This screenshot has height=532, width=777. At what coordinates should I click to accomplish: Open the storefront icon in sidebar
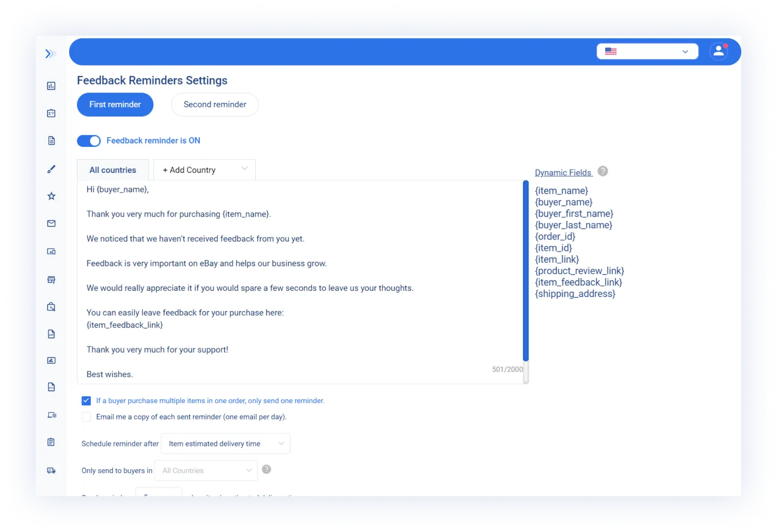click(x=51, y=280)
